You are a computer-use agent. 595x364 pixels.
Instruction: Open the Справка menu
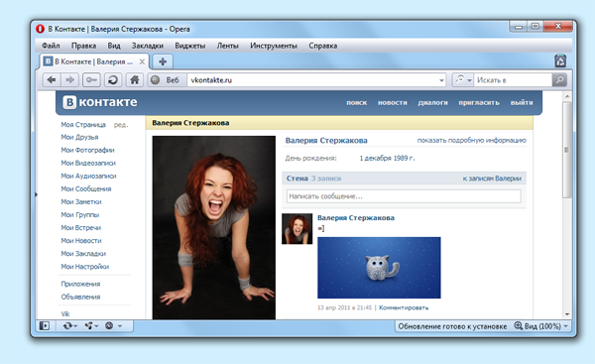[x=323, y=46]
